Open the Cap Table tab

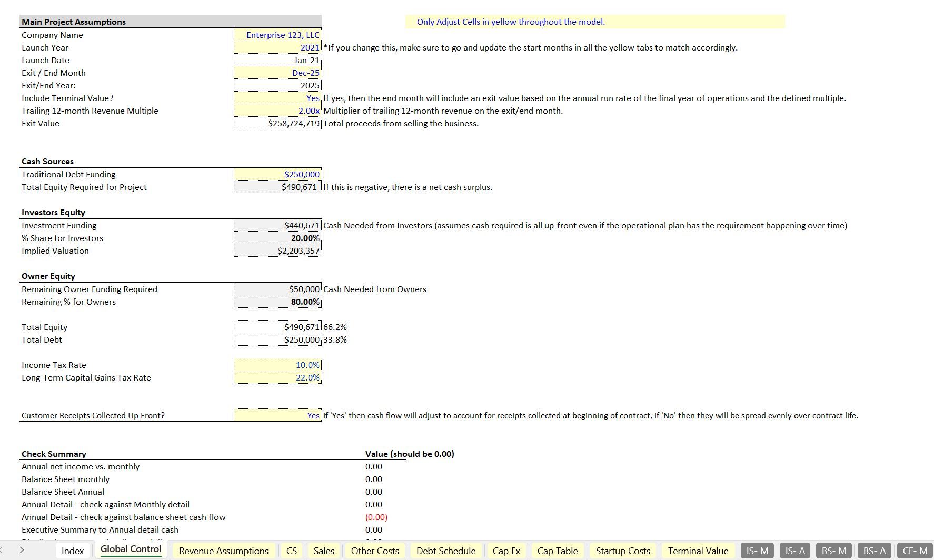point(558,551)
